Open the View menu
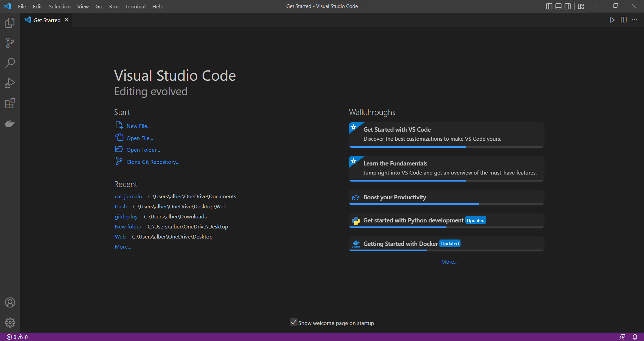Image resolution: width=644 pixels, height=341 pixels. [83, 6]
